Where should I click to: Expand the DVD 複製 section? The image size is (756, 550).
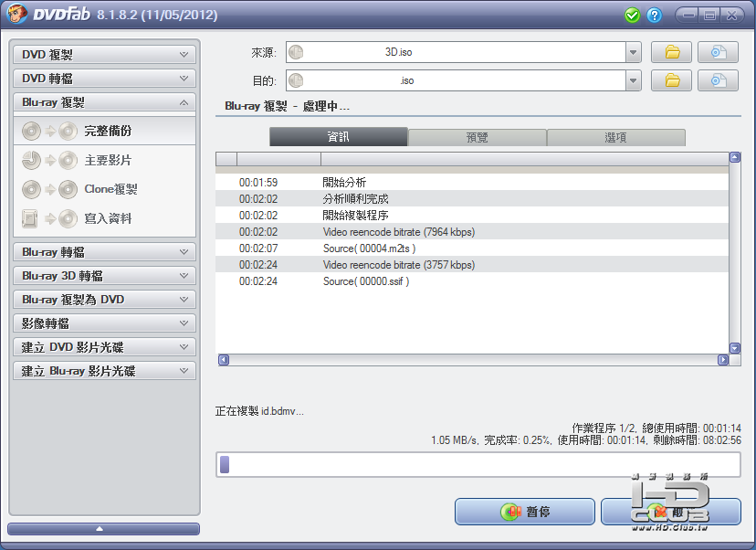pos(105,55)
